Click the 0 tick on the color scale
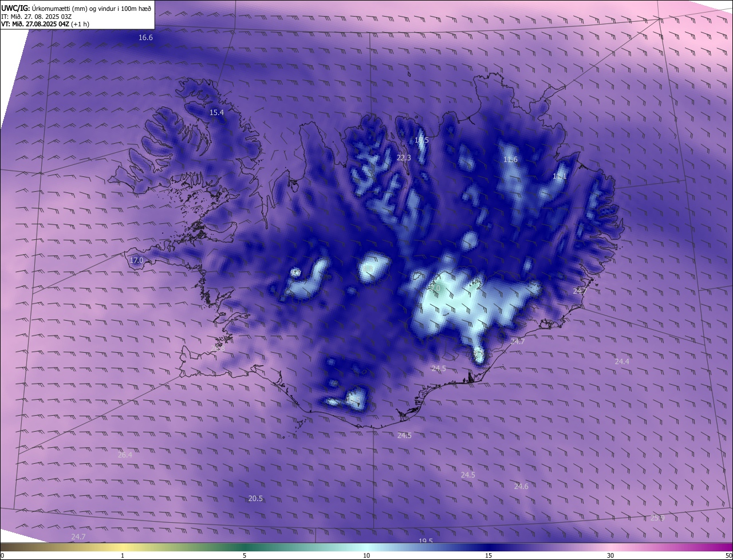The width and height of the screenshot is (733, 560). pyautogui.click(x=2, y=556)
